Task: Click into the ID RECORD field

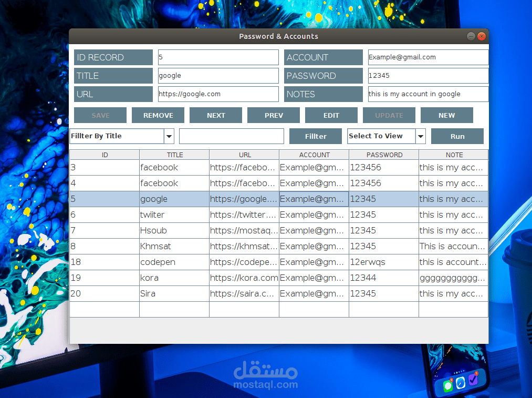Action: [x=218, y=57]
